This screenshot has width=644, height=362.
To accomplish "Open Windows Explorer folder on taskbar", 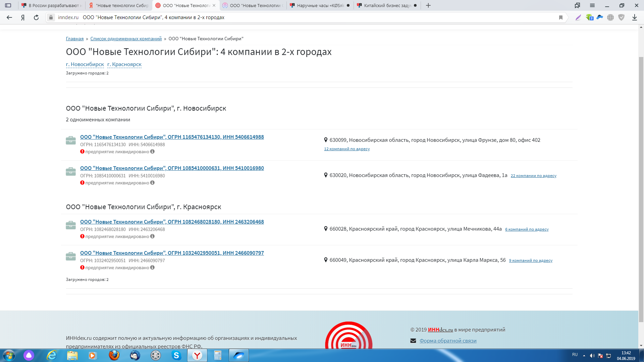I will (x=72, y=355).
